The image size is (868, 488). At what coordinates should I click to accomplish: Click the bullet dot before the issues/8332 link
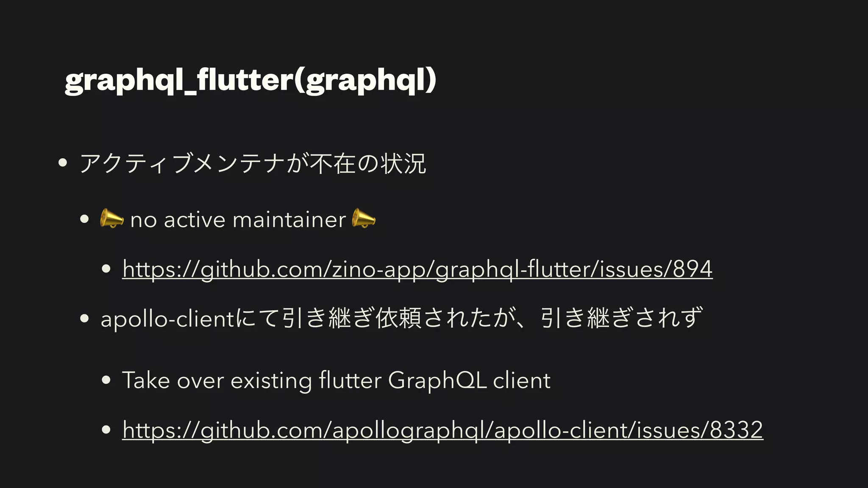click(x=106, y=430)
